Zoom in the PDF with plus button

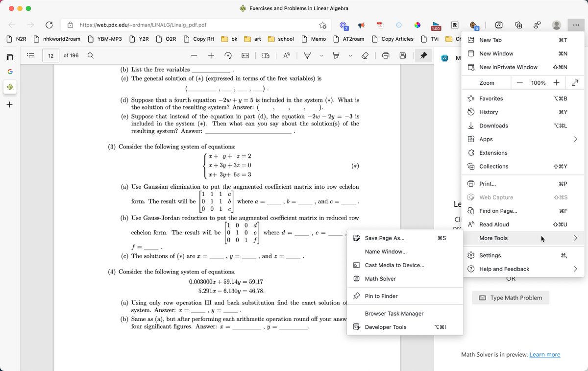211,56
